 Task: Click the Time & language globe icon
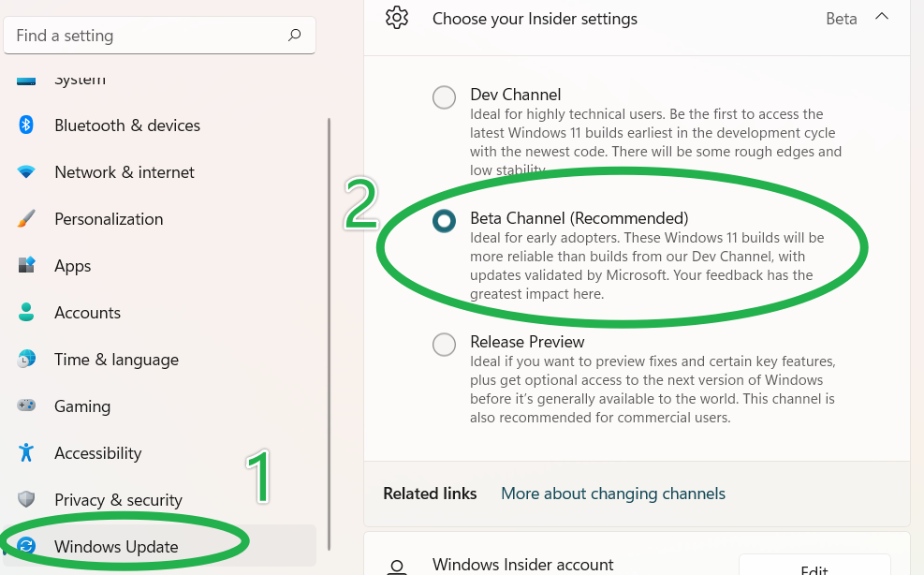[26, 359]
